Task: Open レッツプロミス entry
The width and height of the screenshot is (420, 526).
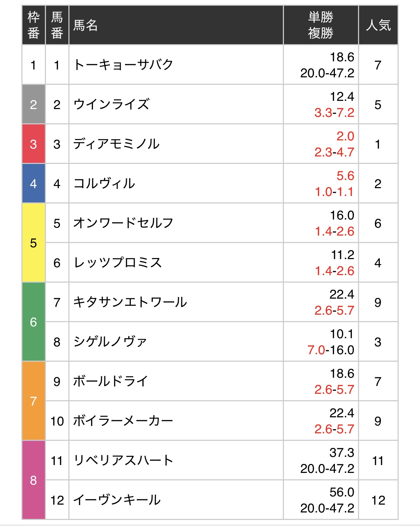Action: click(x=118, y=263)
